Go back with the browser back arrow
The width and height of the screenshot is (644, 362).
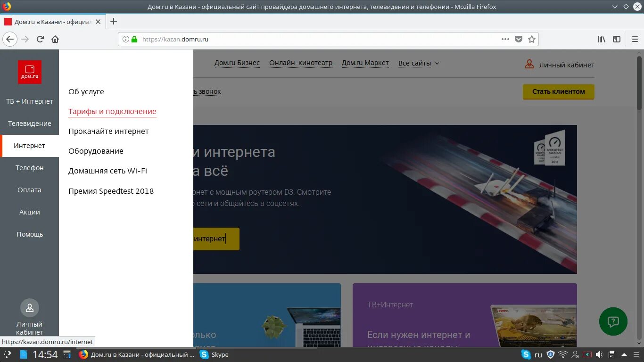click(10, 39)
